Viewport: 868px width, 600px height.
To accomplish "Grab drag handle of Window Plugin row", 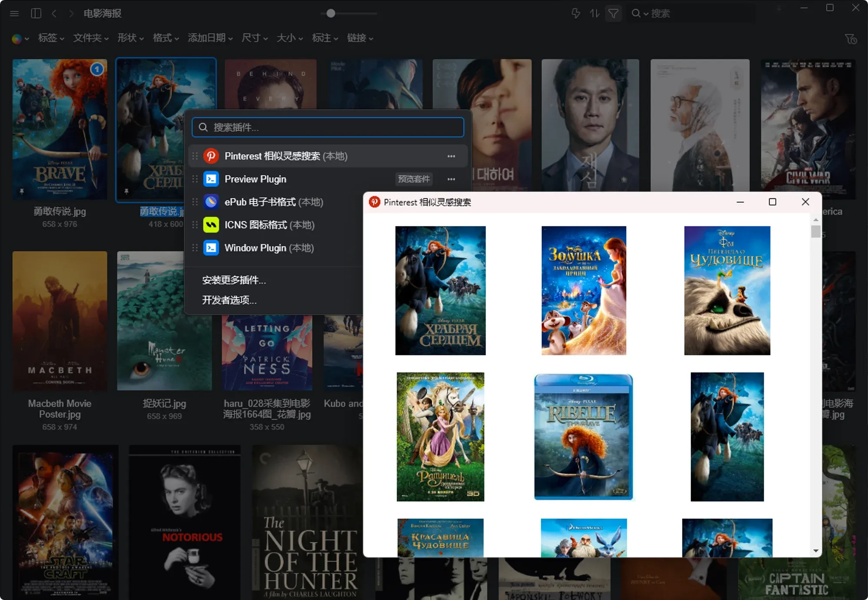I will (x=195, y=248).
